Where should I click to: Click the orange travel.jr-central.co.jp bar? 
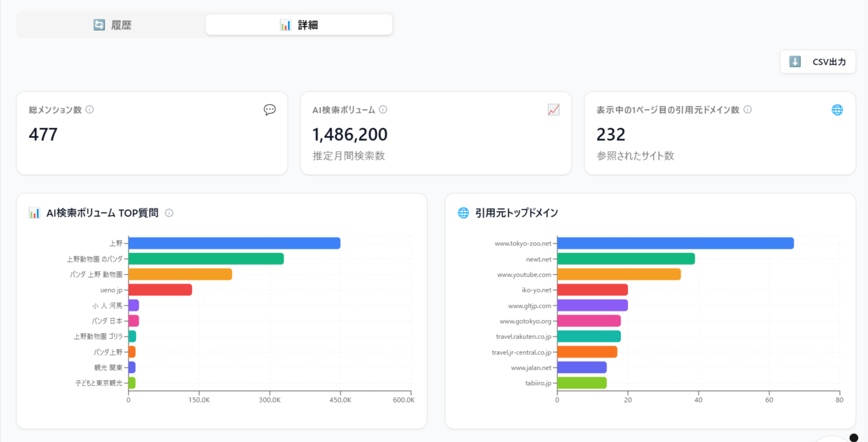587,352
